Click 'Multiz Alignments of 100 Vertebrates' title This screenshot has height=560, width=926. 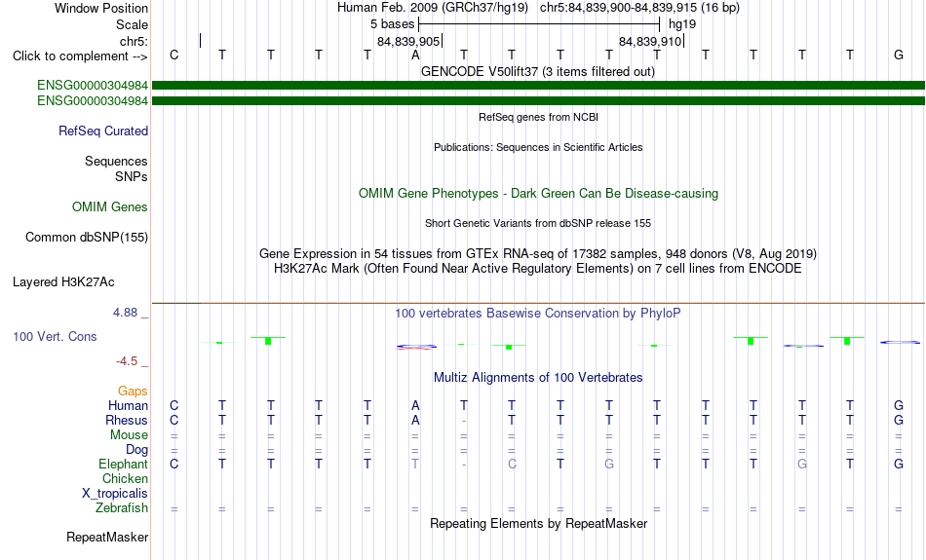538,378
